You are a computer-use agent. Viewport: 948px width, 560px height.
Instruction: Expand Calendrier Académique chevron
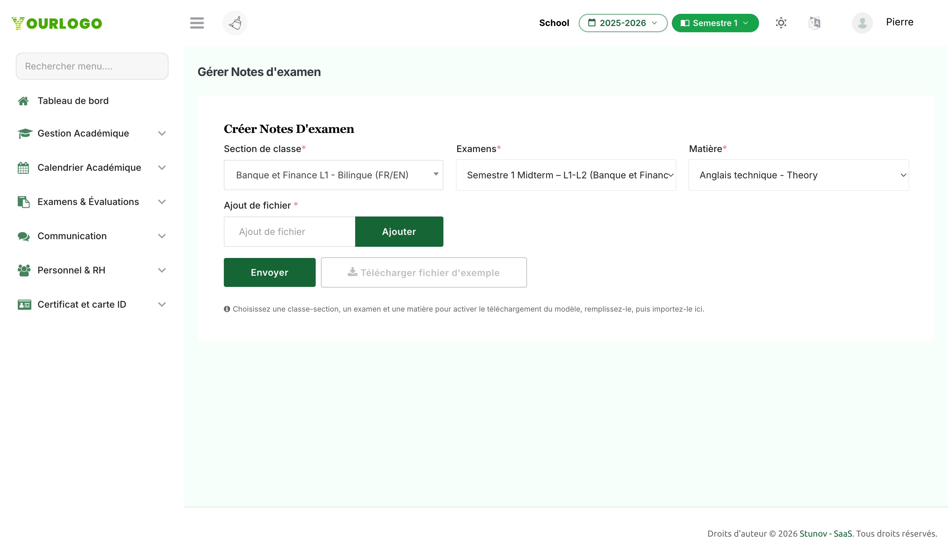pos(162,167)
